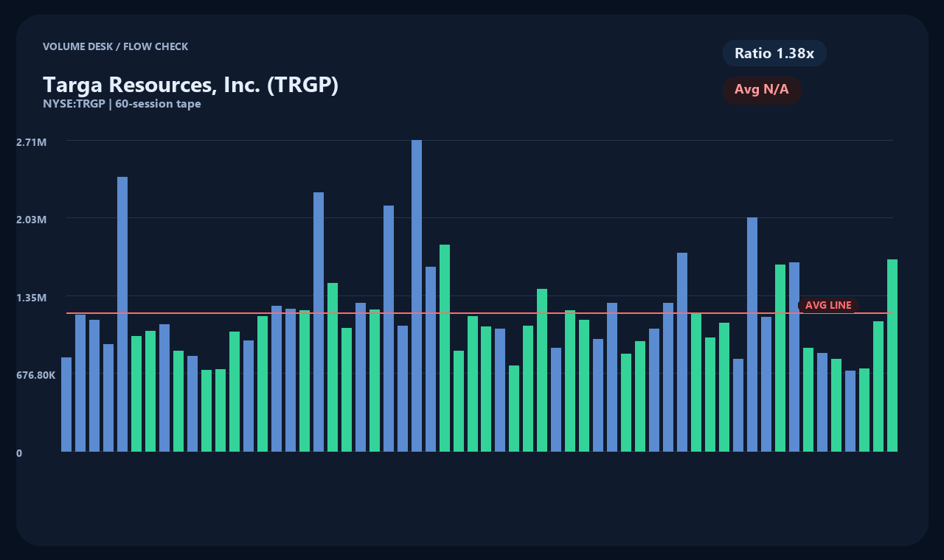The image size is (944, 560).
Task: Click the 0 axis baseline label
Action: [x=19, y=453]
